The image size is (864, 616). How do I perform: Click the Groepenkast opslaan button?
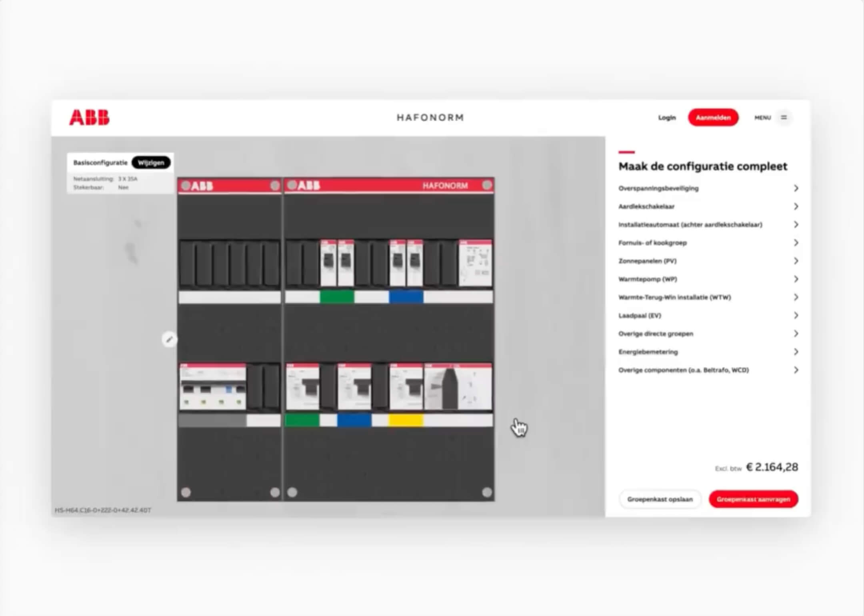coord(660,499)
